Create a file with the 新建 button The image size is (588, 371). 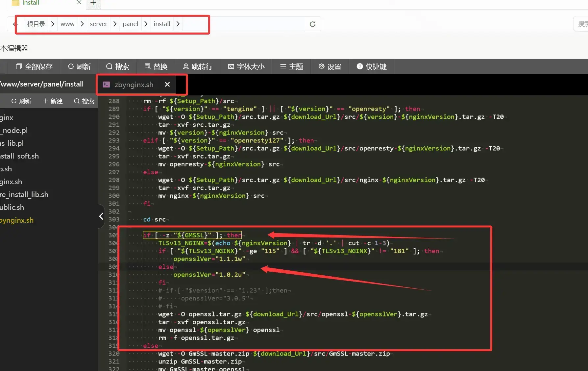pyautogui.click(x=52, y=101)
